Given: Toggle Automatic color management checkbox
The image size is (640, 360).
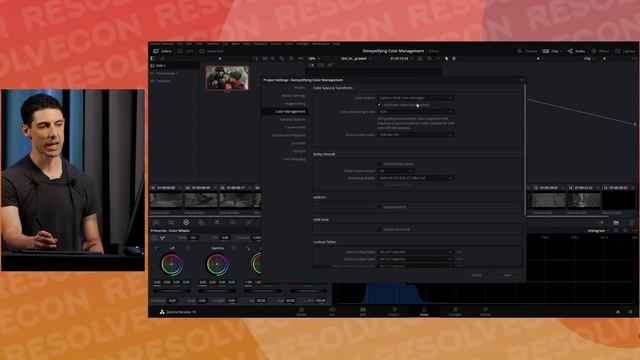Looking at the screenshot, I should click(x=380, y=105).
